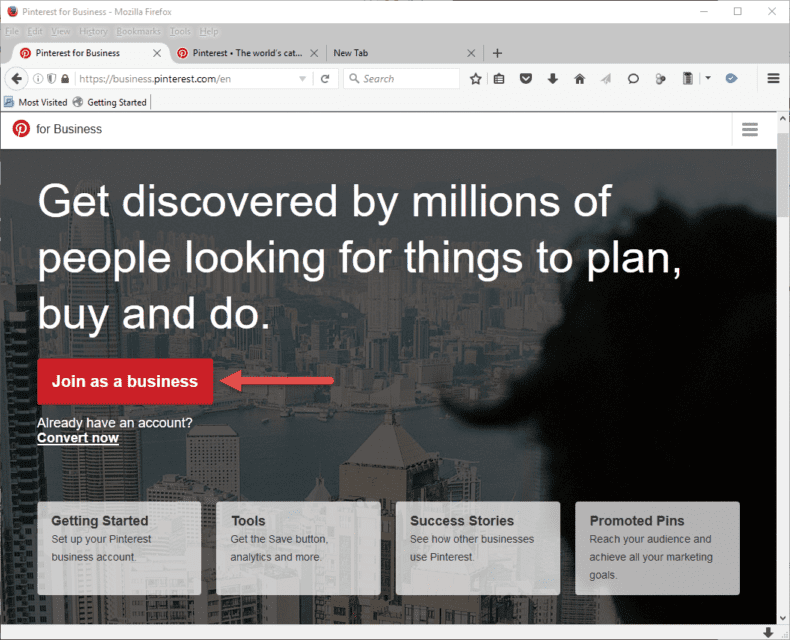Click the Pinterest logo in the page header

(21, 129)
